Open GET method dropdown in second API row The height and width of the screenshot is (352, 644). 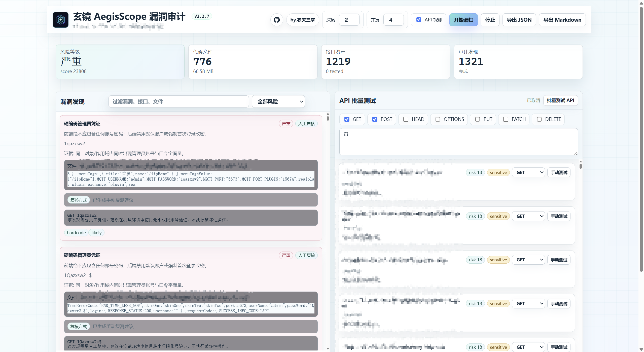tap(528, 216)
